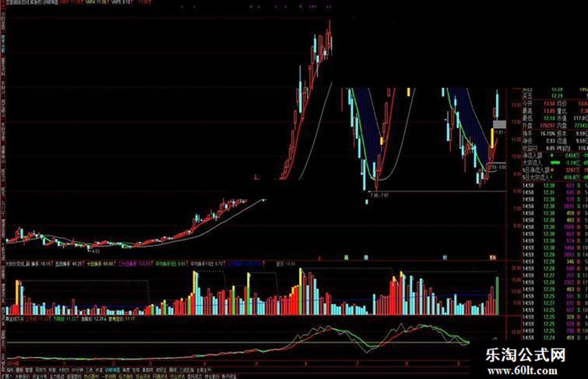This screenshot has width=588, height=379.
Task: Click the gray price box on the right axis
Action: tap(499, 124)
